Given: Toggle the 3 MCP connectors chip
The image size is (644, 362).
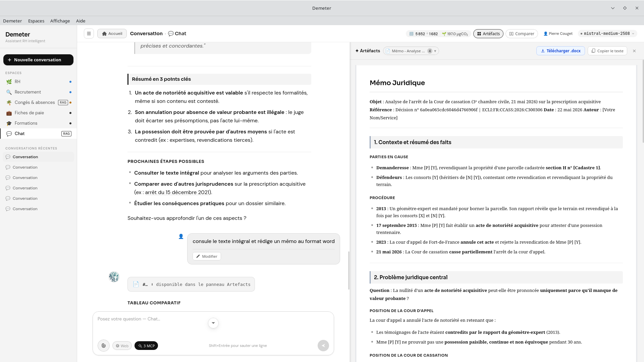Looking at the screenshot, I should click(146, 346).
